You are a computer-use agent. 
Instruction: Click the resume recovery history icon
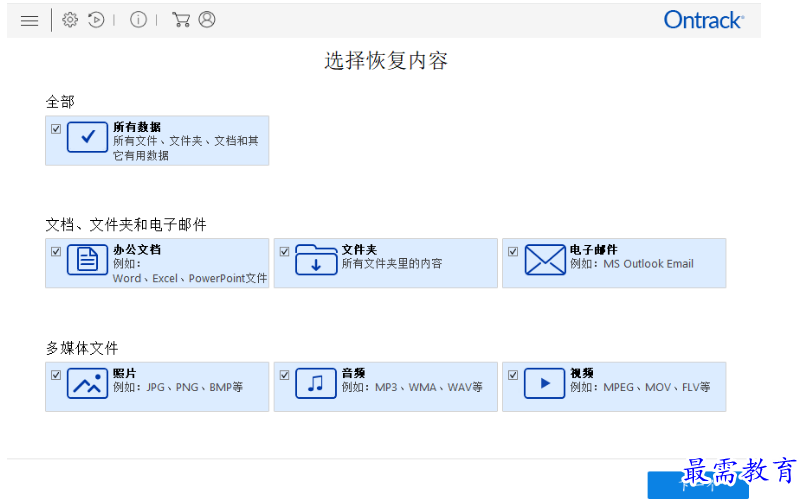tap(96, 20)
